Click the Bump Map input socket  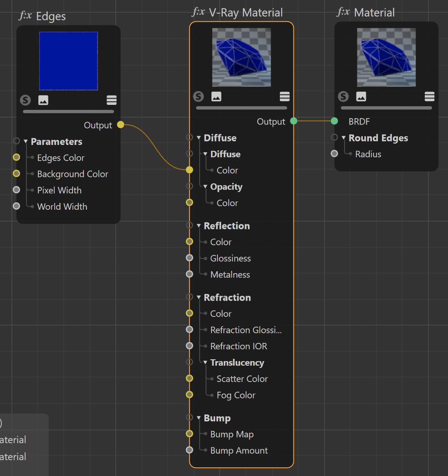pos(190,434)
